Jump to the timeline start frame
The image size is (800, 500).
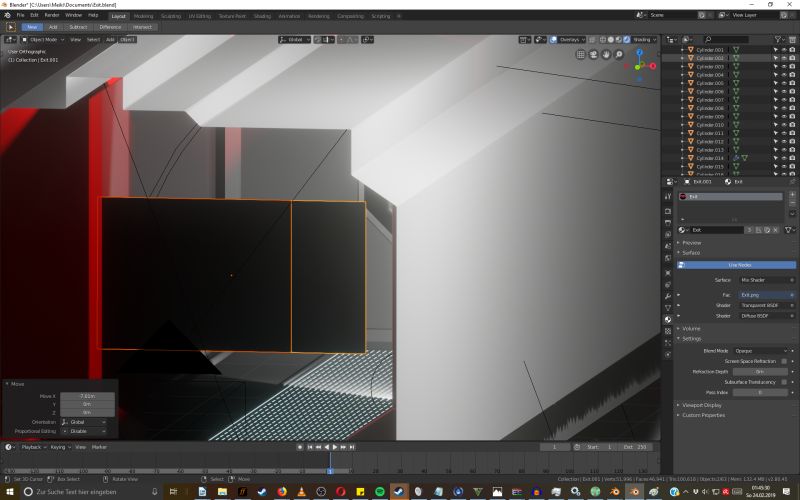[x=310, y=447]
